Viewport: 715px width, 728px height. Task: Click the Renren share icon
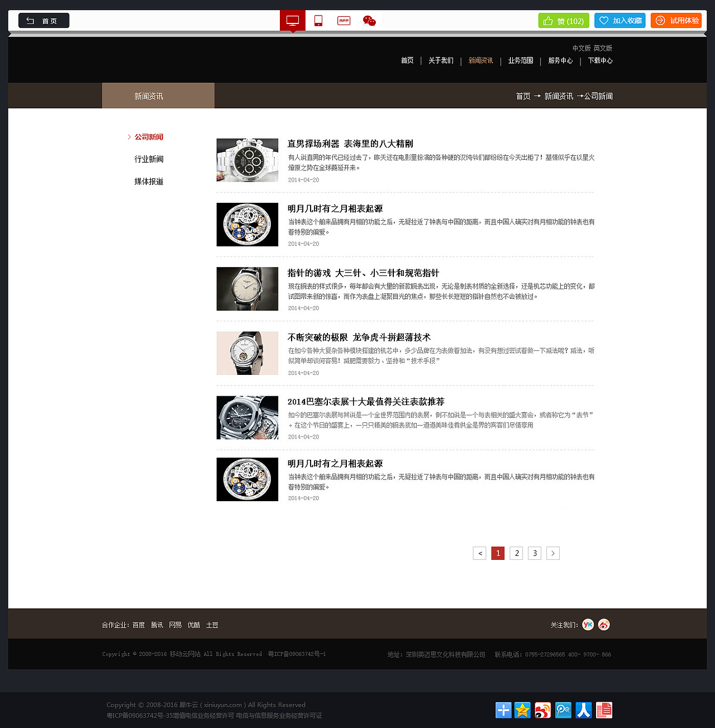coord(584,710)
